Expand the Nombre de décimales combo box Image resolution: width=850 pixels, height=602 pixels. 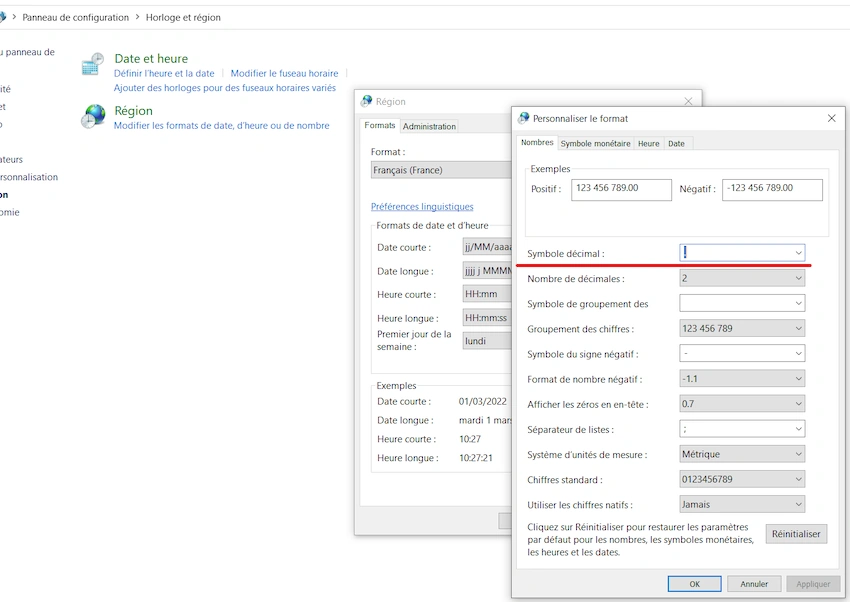tap(742, 278)
